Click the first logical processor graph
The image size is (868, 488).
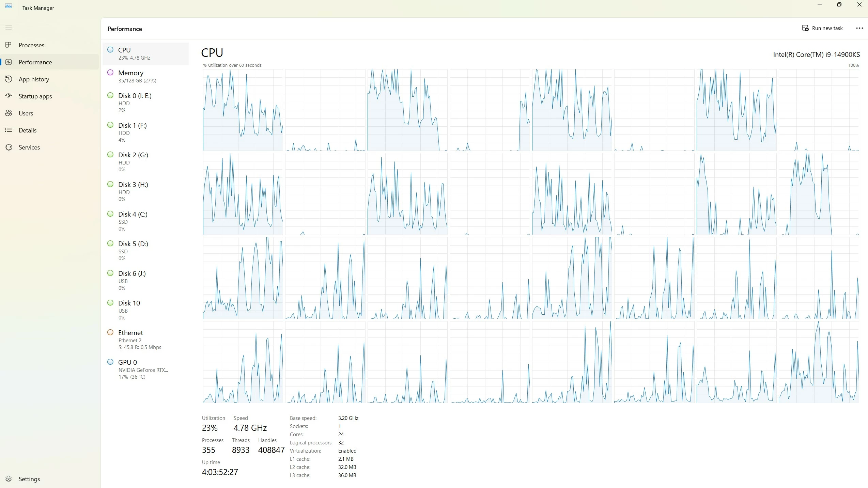pyautogui.click(x=243, y=110)
